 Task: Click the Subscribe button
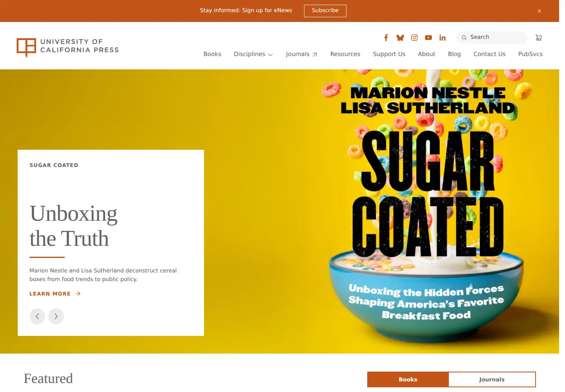pos(325,11)
